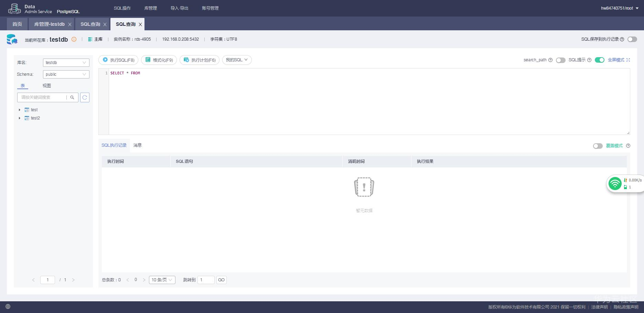Open the 10条/页 page size dropdown
The height and width of the screenshot is (313, 644).
(x=162, y=280)
